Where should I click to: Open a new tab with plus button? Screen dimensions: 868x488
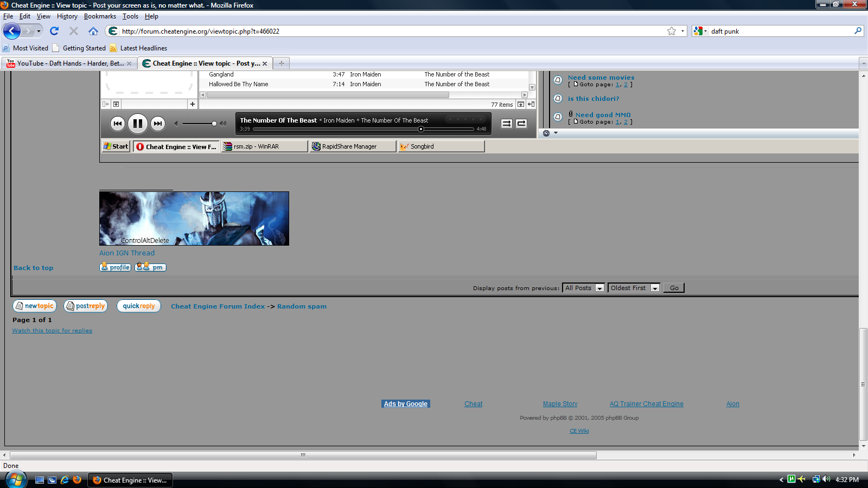[281, 63]
